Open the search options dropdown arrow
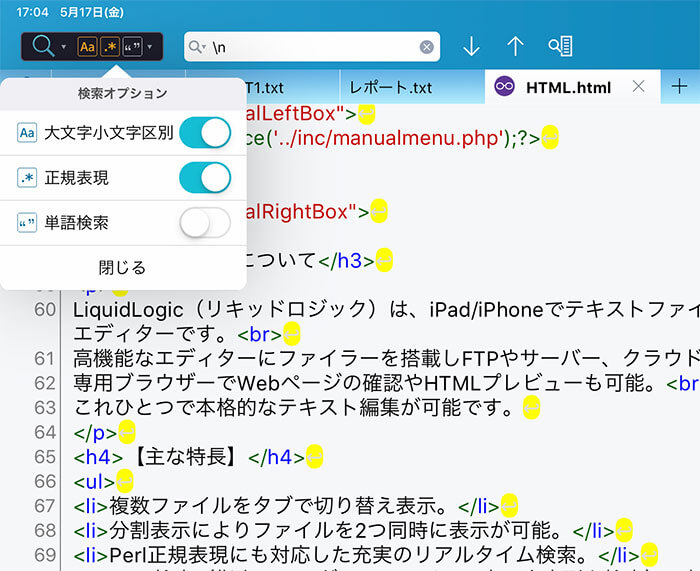The width and height of the screenshot is (700, 571). pos(150,46)
